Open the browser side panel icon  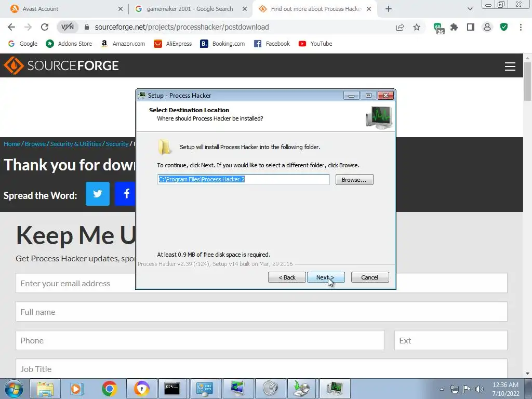[471, 27]
